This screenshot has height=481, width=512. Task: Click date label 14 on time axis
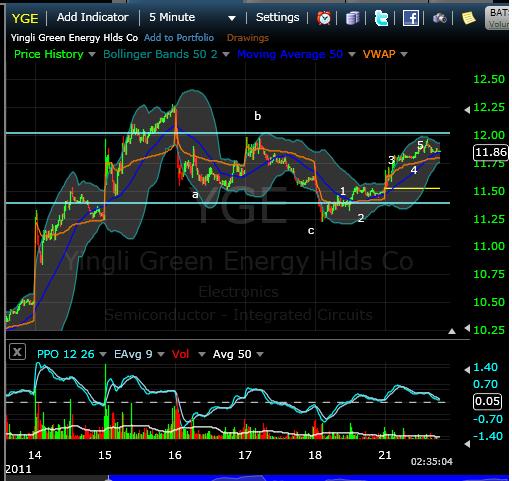coord(35,455)
